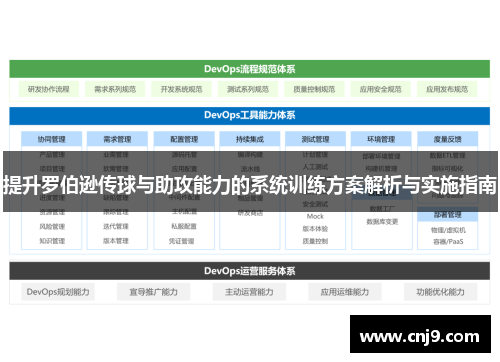
Task: Select the '应用运维能力' box
Action: tap(345, 292)
